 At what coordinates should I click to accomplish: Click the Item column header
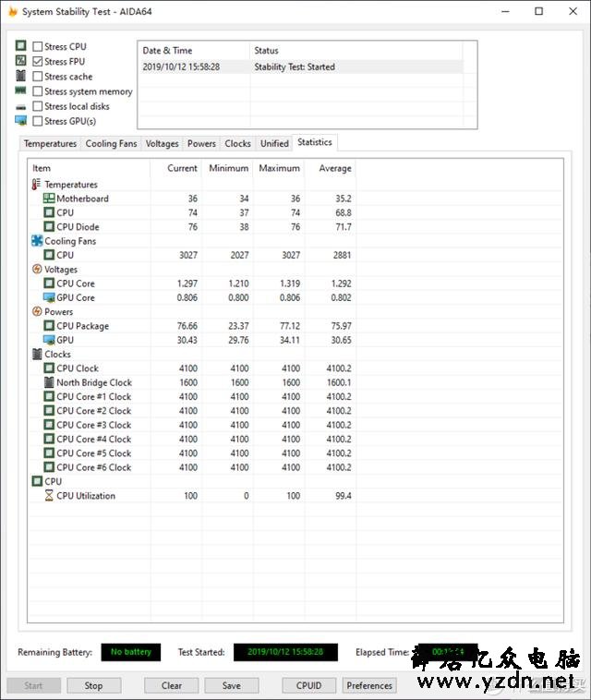point(90,168)
